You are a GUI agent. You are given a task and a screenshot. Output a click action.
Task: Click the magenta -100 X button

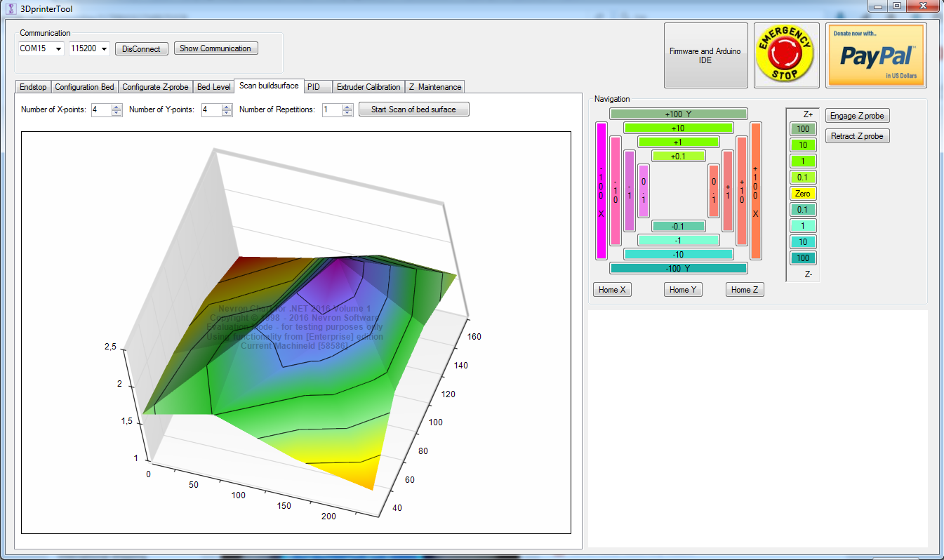tap(601, 190)
